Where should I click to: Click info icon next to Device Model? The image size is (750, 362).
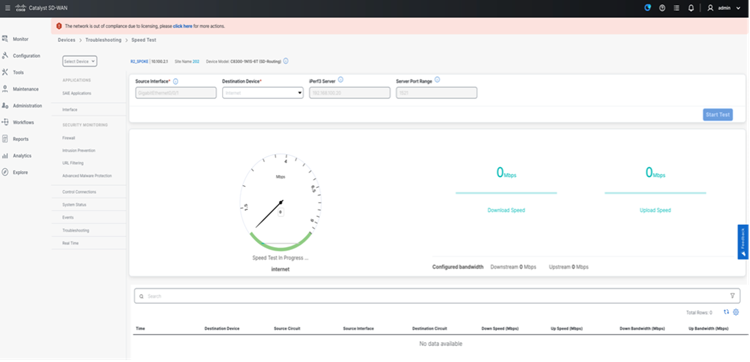point(286,61)
